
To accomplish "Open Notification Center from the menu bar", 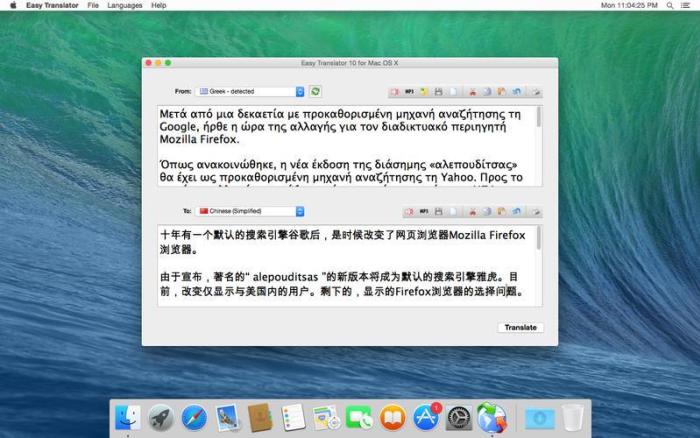I will coord(685,5).
